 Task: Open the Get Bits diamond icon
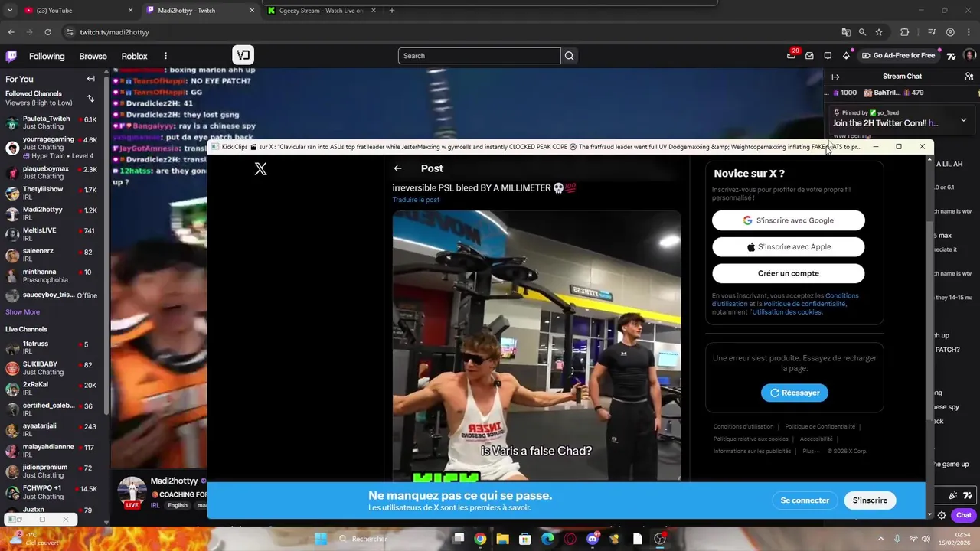(846, 55)
